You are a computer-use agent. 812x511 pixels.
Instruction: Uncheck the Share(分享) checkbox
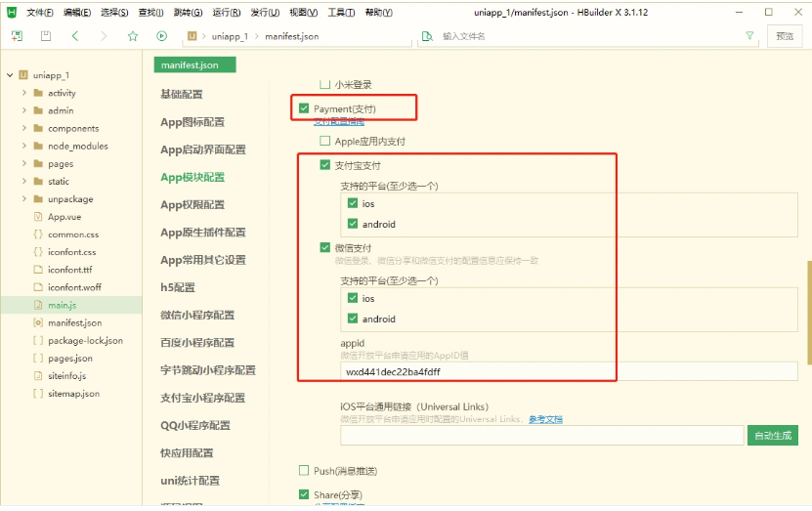coord(304,494)
